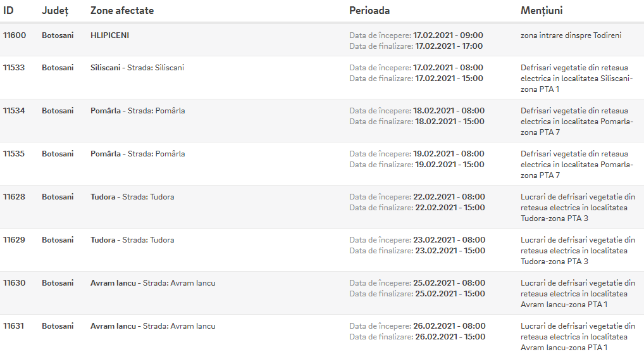The image size is (644, 354).
Task: Click the ID column header
Action: point(8,10)
